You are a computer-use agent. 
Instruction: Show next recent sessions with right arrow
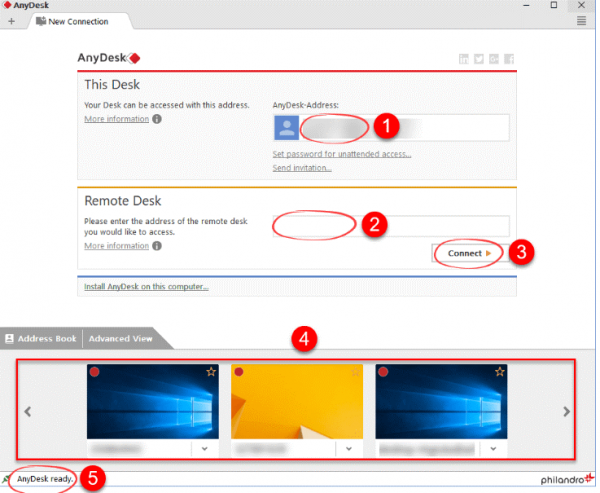click(567, 412)
